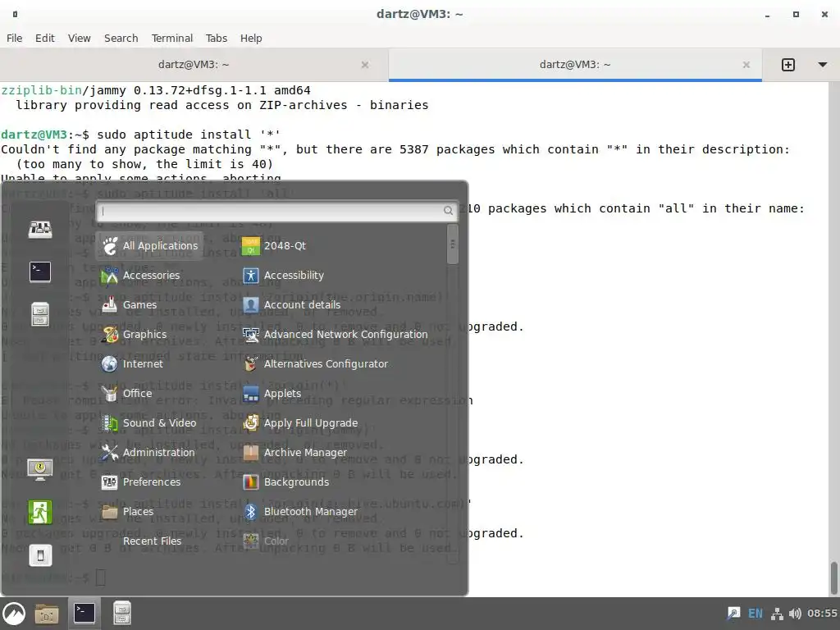Click the EN keyboard layout indicator
Viewport: 840px width, 630px height.
click(756, 614)
